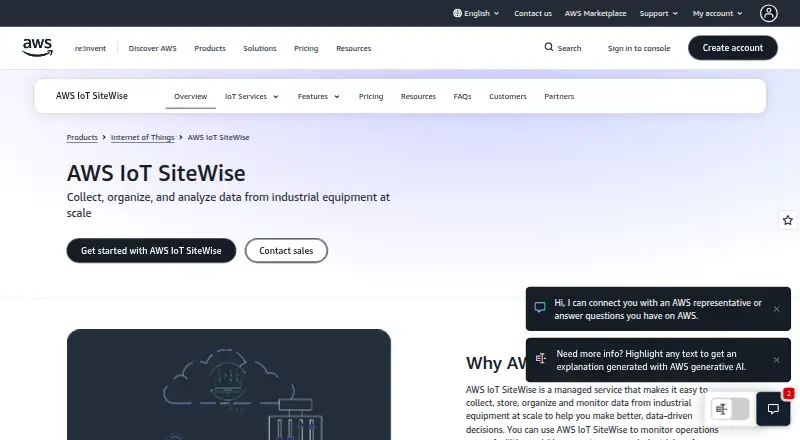Open the Customers tab
This screenshot has height=440, width=800.
pyautogui.click(x=508, y=96)
